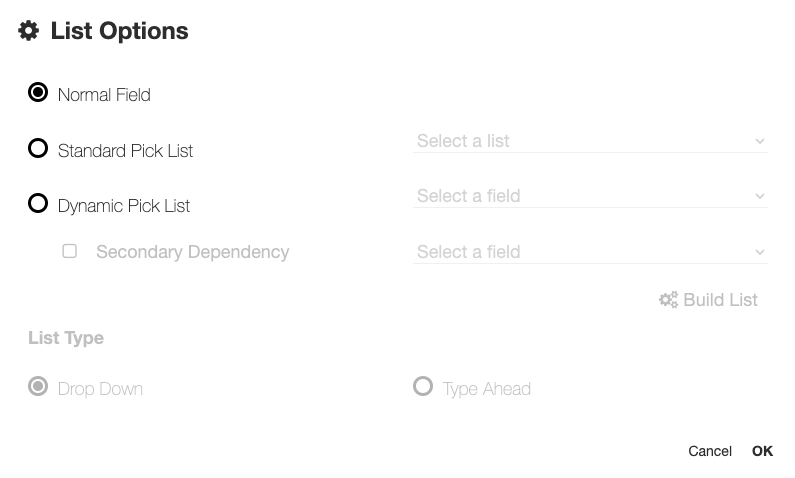Viewport: 795px width, 478px height.
Task: Choose the Standard Pick List radio option
Action: 38,149
